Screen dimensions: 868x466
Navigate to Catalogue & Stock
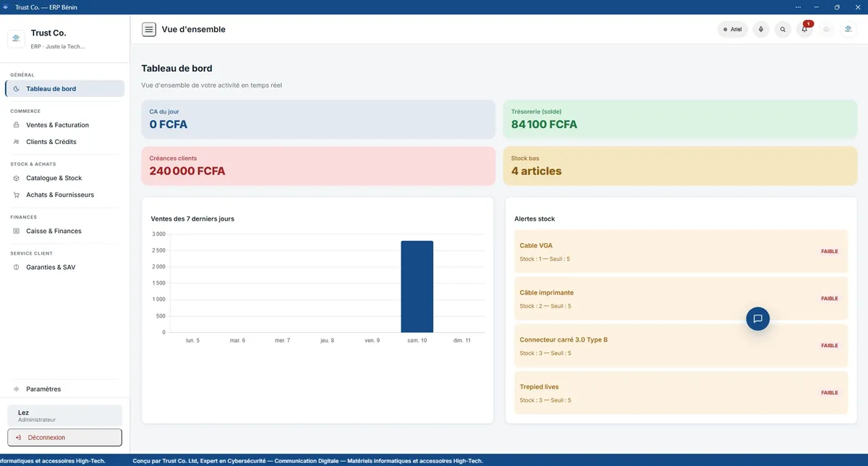(64, 178)
